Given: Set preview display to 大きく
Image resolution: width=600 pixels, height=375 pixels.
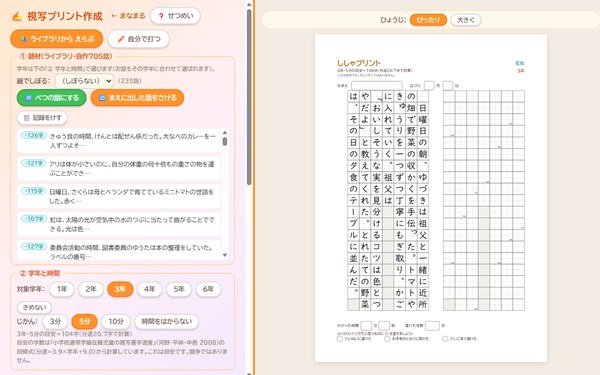Looking at the screenshot, I should 466,20.
